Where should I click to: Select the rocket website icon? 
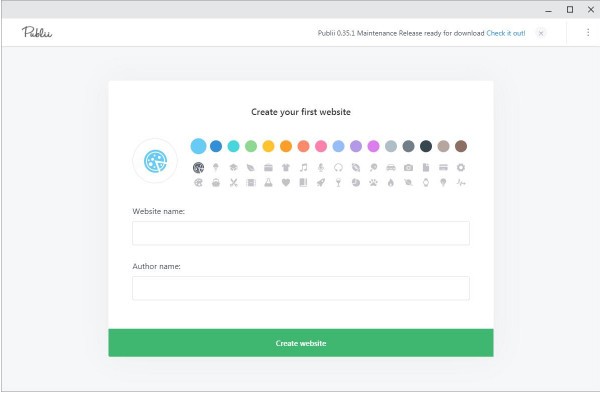(321, 183)
